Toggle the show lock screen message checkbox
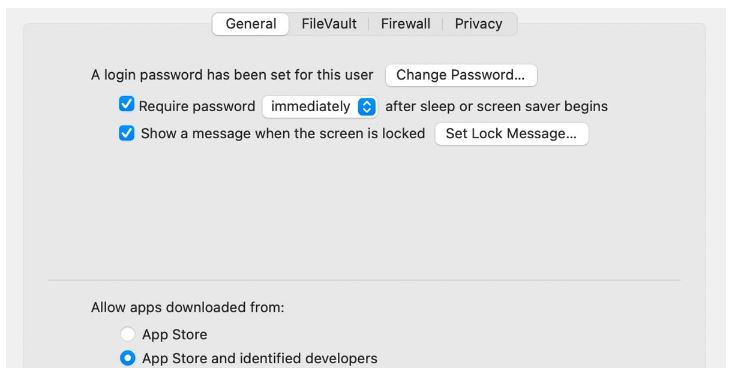Viewport: 737px width, 376px height. (126, 133)
